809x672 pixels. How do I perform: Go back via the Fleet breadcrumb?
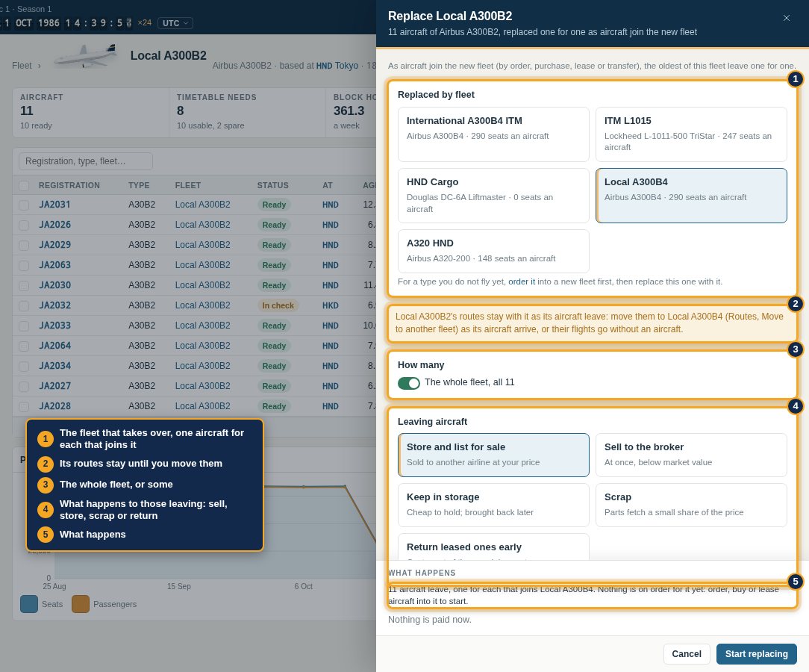tap(22, 66)
